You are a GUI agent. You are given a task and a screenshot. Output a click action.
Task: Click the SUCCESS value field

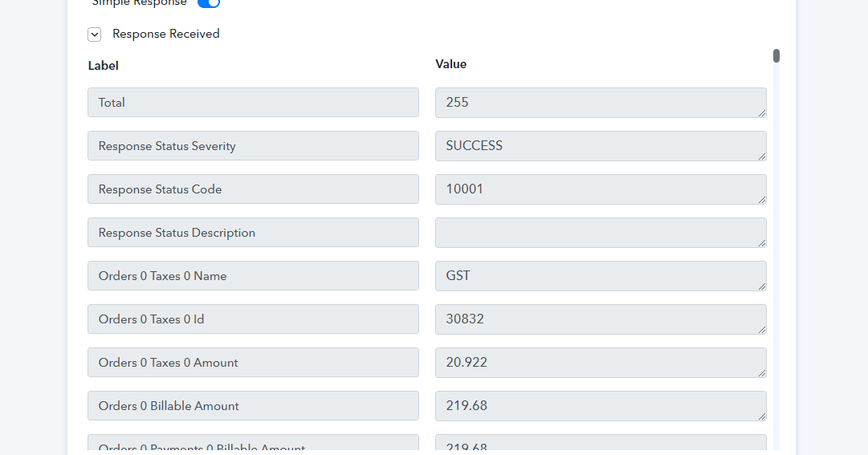[x=601, y=145]
